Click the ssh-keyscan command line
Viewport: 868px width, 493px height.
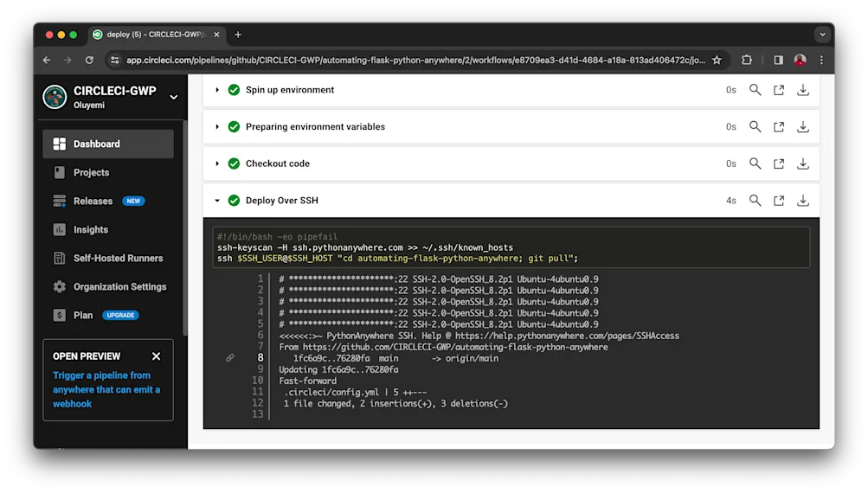(365, 247)
